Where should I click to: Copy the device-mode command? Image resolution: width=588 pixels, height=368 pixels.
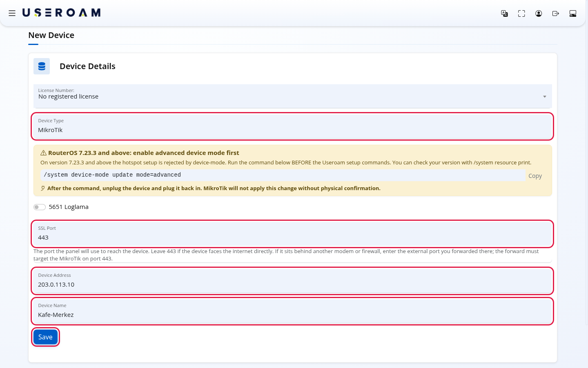tap(535, 176)
